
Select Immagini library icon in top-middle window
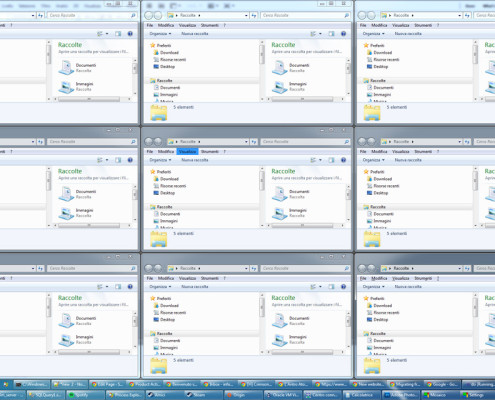[279, 87]
